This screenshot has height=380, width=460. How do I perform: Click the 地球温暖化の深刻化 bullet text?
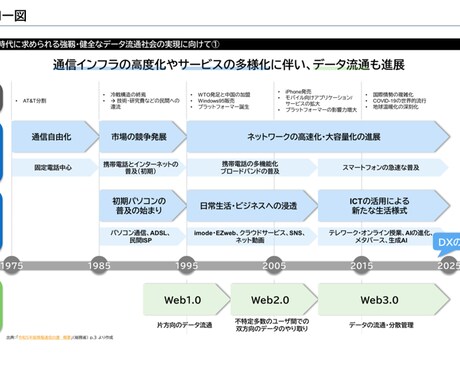pos(395,107)
